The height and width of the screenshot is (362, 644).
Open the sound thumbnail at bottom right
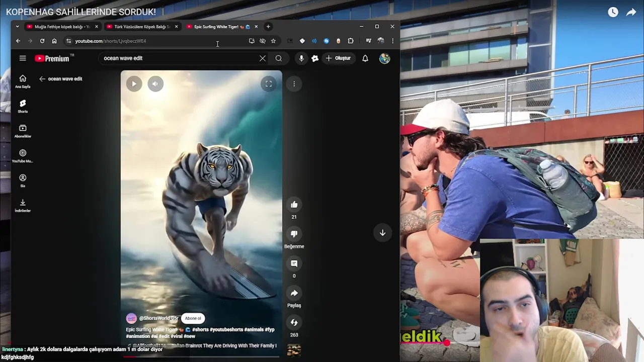[x=294, y=350]
